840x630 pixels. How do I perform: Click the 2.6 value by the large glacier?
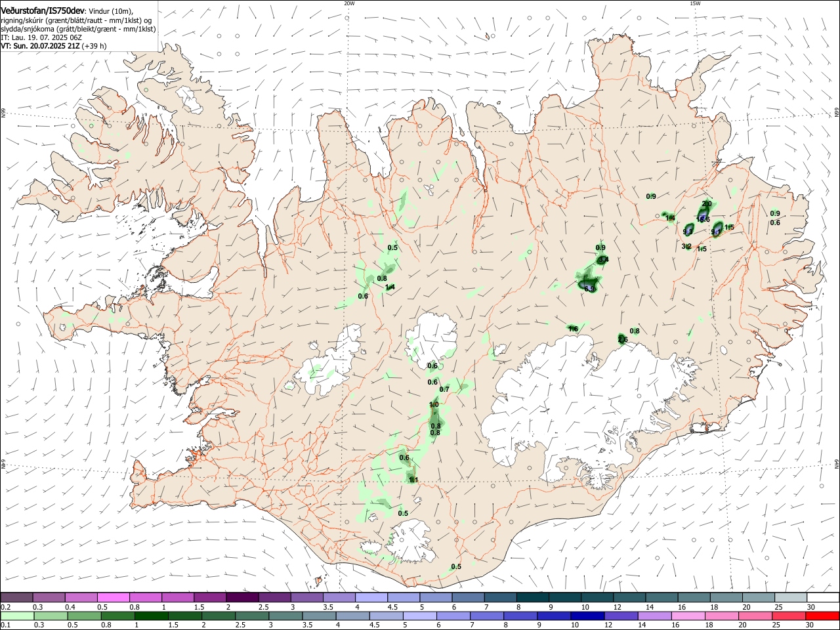[623, 340]
